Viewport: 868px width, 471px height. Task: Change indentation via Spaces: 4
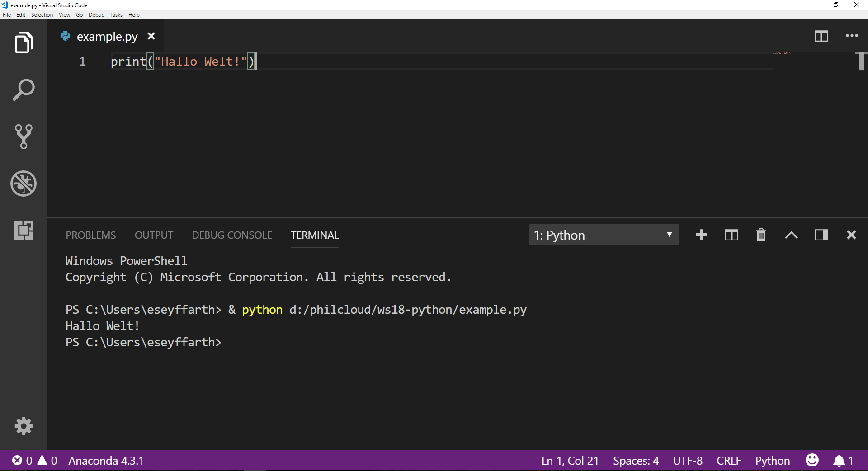click(636, 461)
